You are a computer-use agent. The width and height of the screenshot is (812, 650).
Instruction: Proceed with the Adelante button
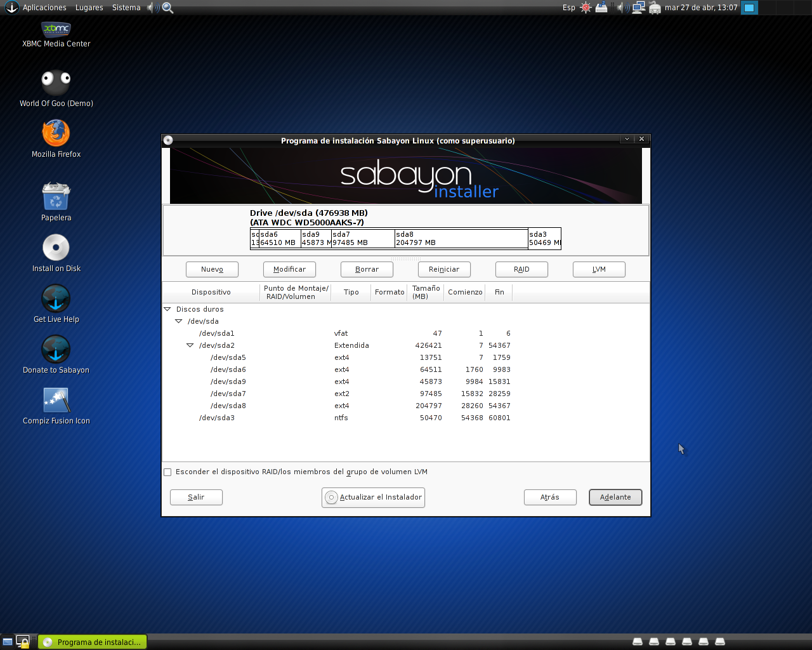pos(615,497)
